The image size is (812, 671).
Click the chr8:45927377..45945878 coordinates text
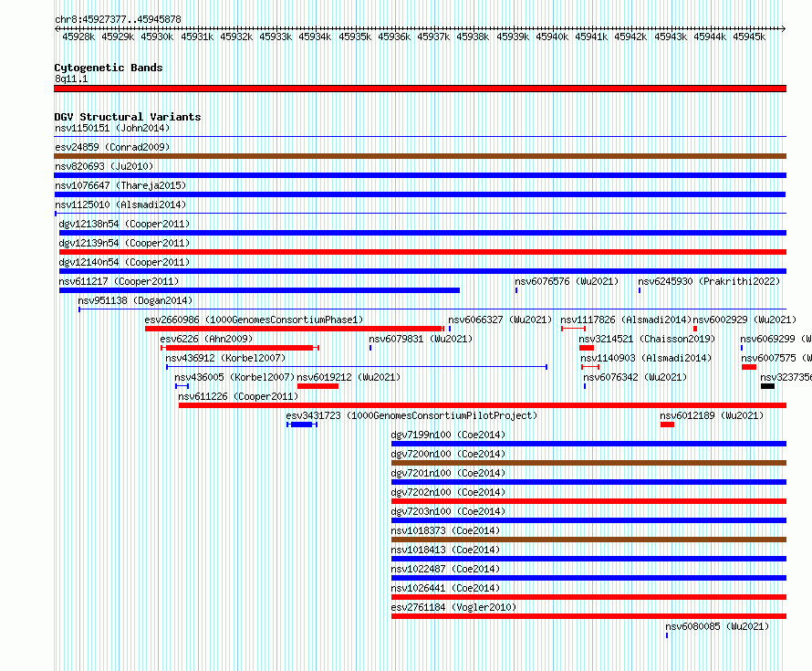click(x=118, y=19)
